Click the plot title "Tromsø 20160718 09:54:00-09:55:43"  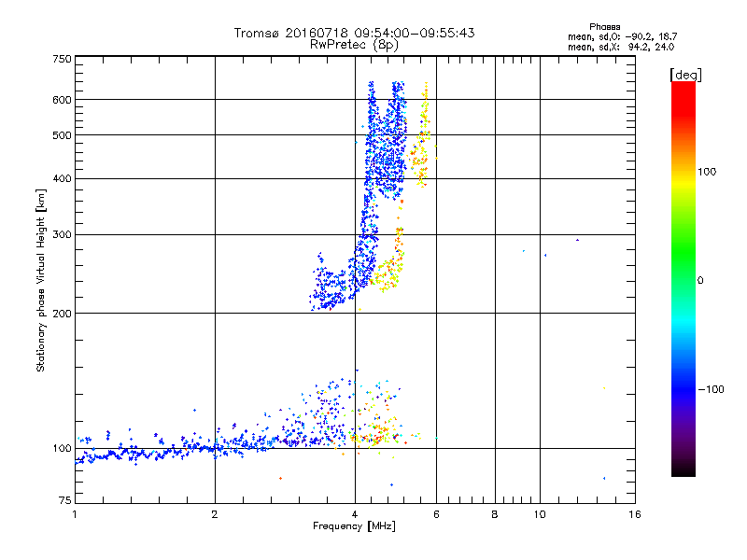coord(354,33)
